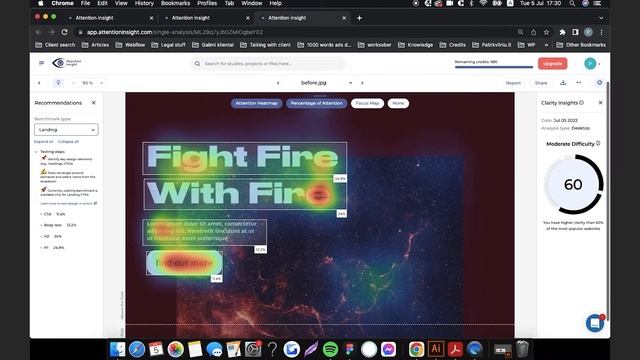The image size is (640, 360).
Task: Show the next image using the right arrow by before.jpg
Action: coord(362,83)
